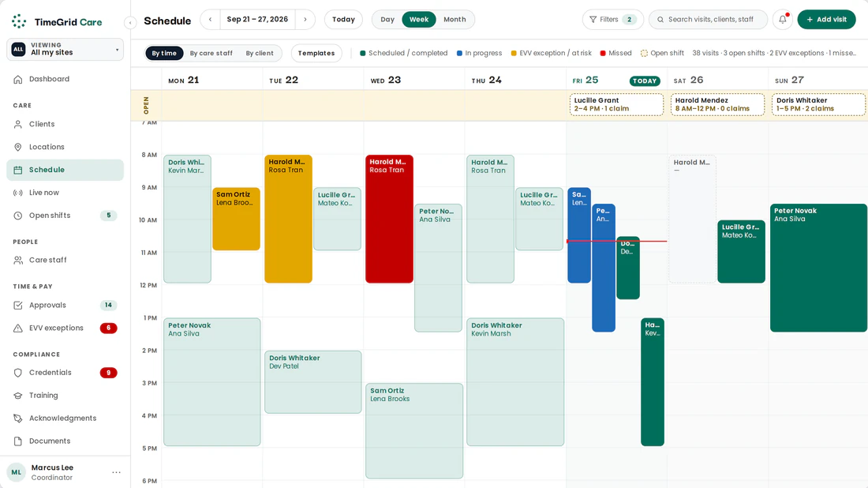The height and width of the screenshot is (488, 868).
Task: Select By time grouping
Action: pos(164,53)
